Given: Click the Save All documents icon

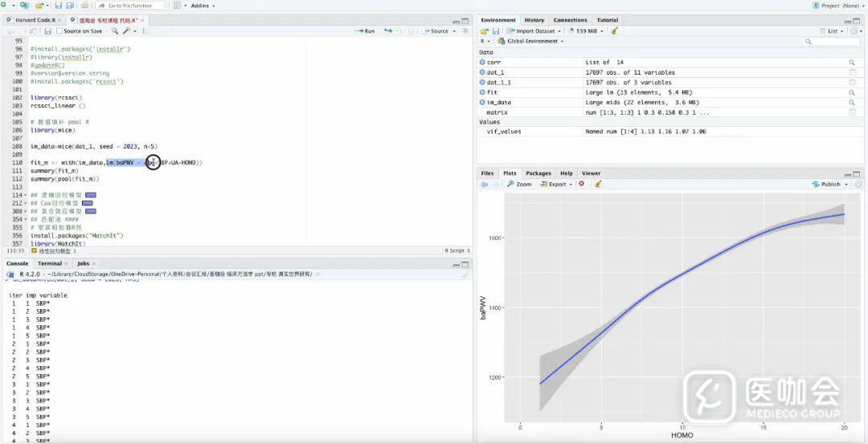Looking at the screenshot, I should (70, 5).
